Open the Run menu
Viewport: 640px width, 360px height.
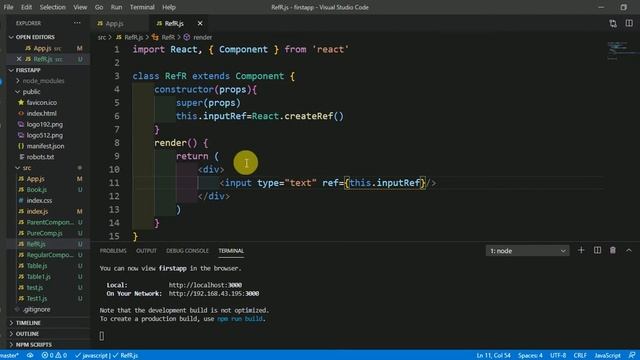click(x=116, y=7)
